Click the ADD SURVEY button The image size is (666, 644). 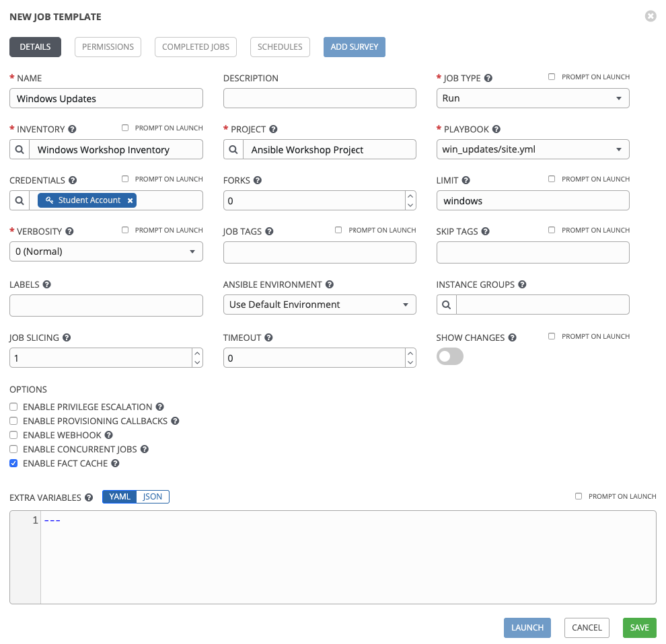click(x=354, y=47)
